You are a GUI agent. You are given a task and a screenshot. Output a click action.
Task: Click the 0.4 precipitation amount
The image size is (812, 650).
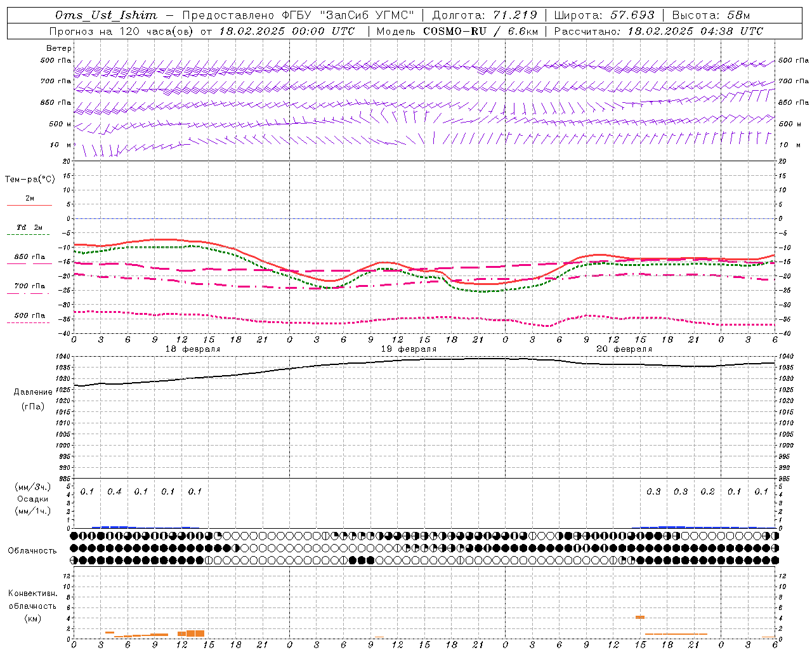point(114,492)
